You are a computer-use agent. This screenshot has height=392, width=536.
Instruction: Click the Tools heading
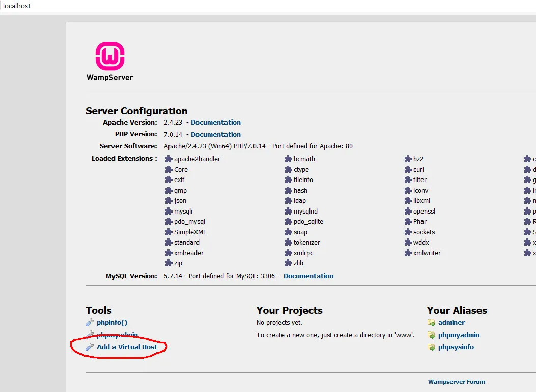click(x=99, y=310)
